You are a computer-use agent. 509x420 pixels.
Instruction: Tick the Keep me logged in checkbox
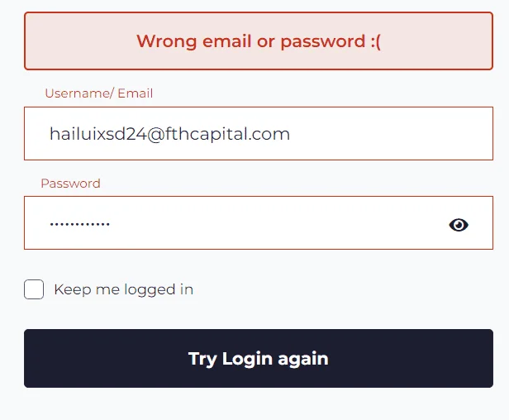tap(34, 289)
